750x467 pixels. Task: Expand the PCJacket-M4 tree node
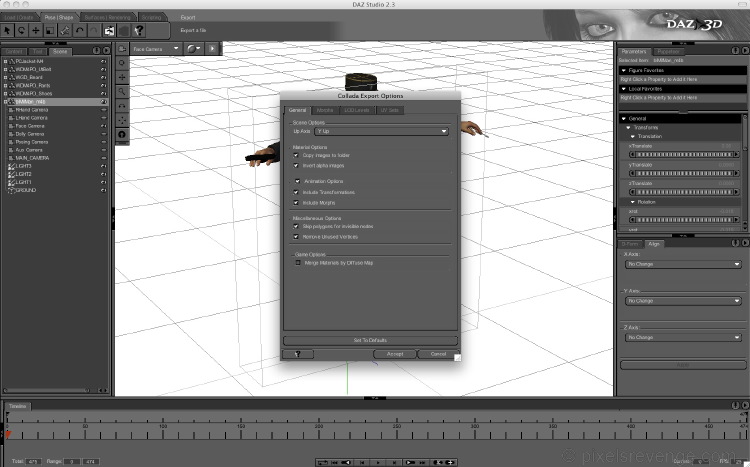tap(5, 61)
